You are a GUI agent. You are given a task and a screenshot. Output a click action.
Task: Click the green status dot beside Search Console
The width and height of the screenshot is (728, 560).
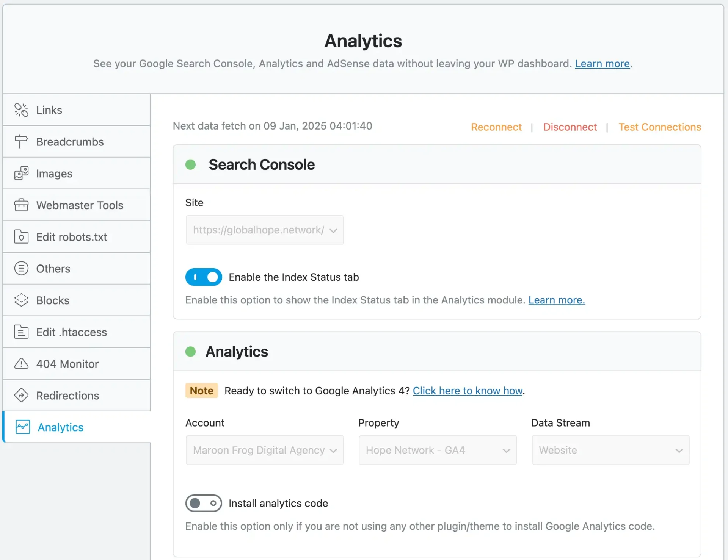click(x=190, y=165)
